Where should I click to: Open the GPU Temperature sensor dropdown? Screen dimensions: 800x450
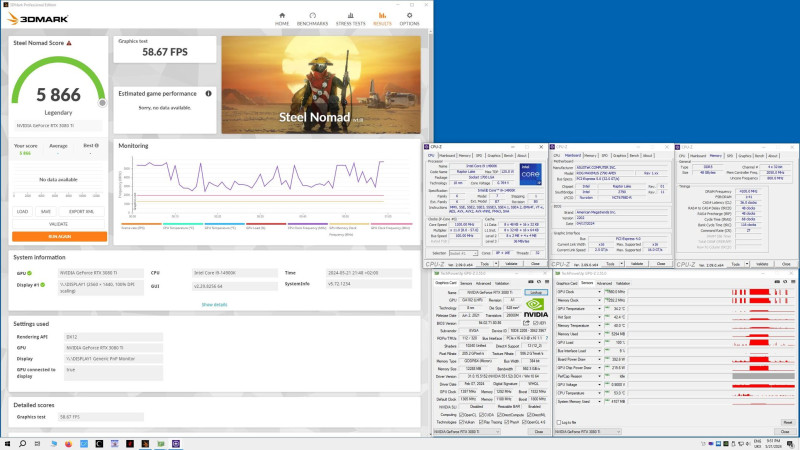pos(599,309)
